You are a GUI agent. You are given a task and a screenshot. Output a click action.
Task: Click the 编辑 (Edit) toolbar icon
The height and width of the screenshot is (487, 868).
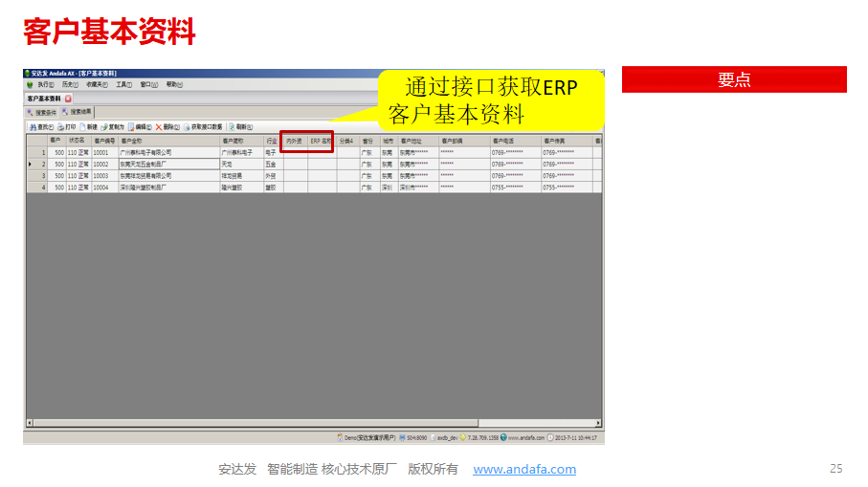pyautogui.click(x=130, y=126)
